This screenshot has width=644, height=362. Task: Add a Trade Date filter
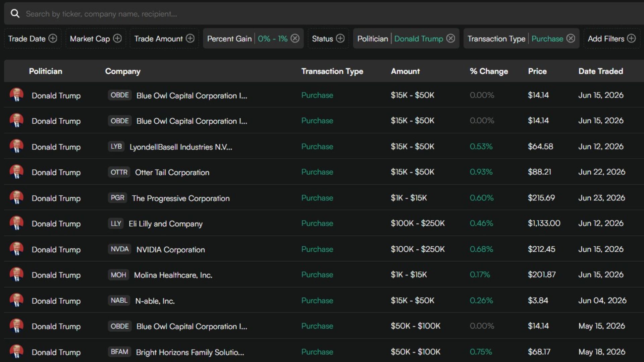pyautogui.click(x=33, y=39)
